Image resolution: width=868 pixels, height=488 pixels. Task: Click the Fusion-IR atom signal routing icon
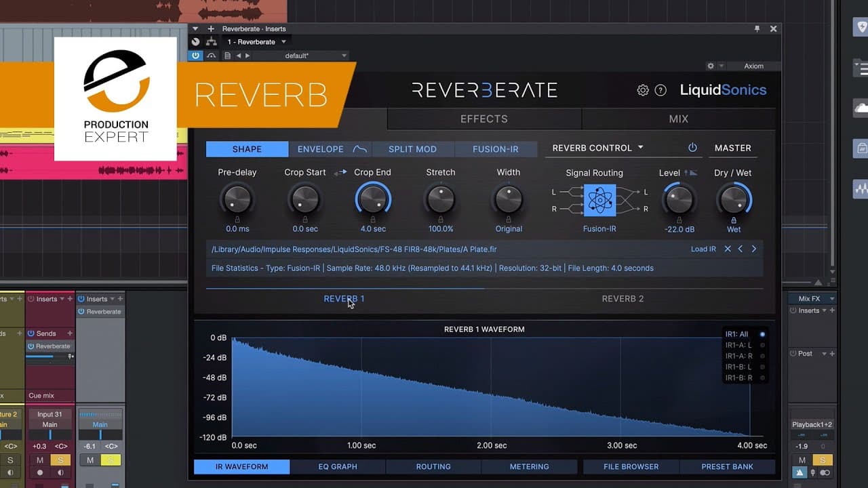pyautogui.click(x=599, y=200)
